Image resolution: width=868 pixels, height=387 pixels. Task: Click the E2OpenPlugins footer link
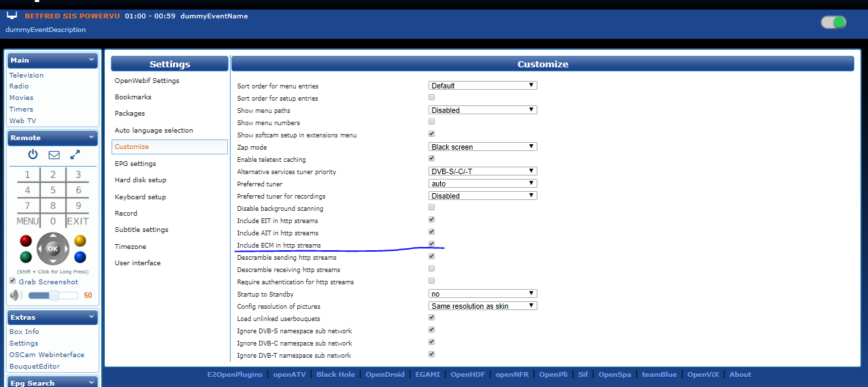click(235, 374)
